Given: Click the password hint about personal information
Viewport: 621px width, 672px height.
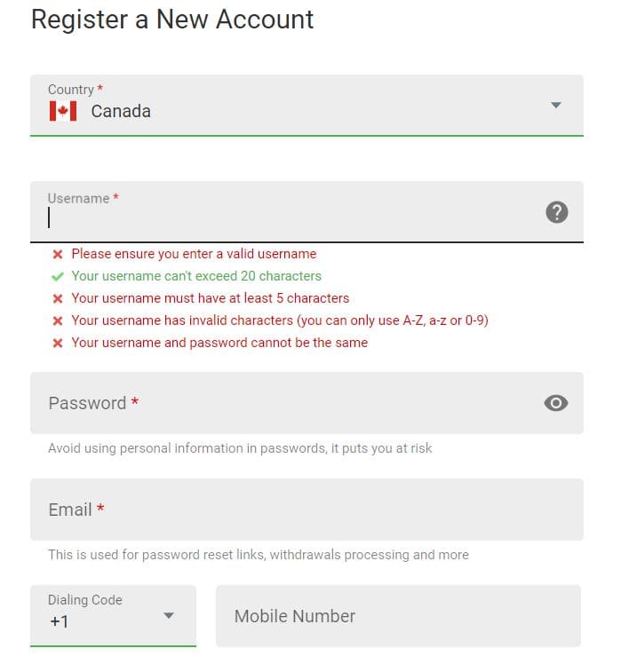Looking at the screenshot, I should click(x=240, y=448).
